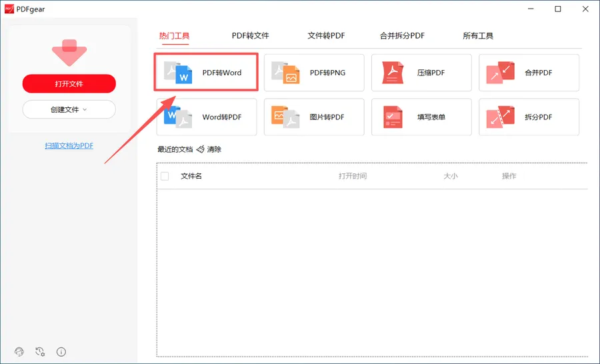
Task: Clear recent documents with 清除
Action: pos(209,149)
